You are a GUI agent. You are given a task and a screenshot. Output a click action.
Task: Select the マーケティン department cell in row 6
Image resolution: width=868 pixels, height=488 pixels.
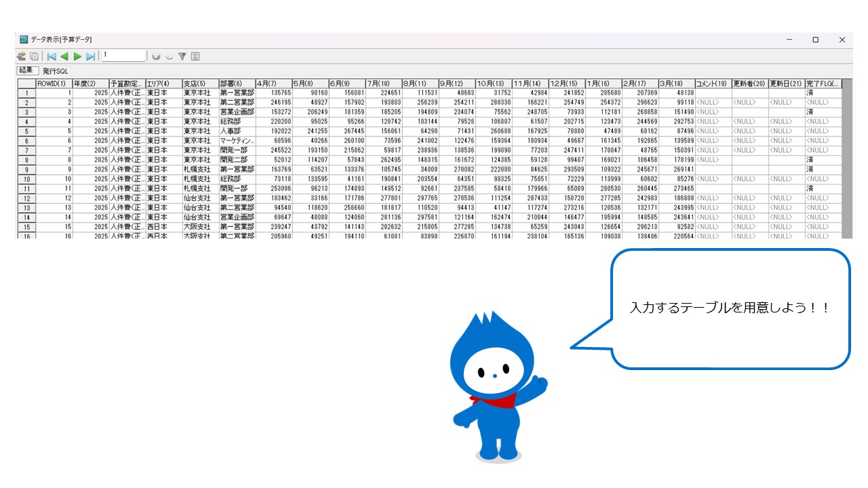pyautogui.click(x=236, y=140)
